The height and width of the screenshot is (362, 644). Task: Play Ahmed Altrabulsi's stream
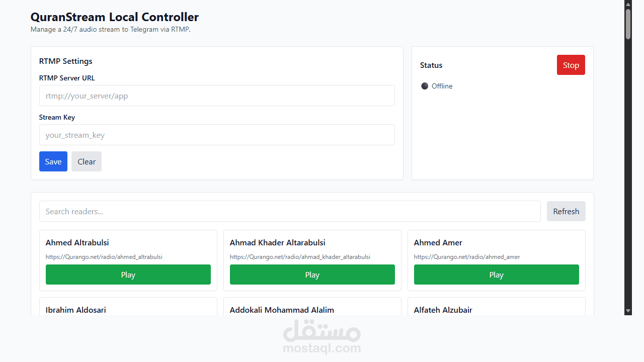pos(128,275)
